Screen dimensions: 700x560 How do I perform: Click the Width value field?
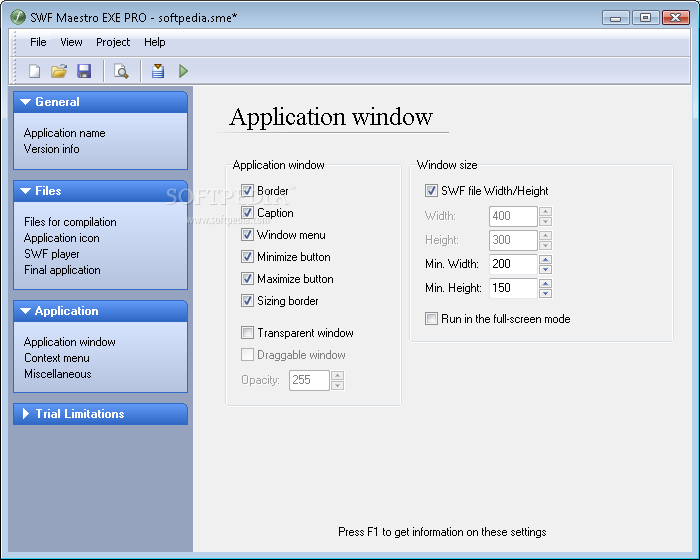point(513,216)
